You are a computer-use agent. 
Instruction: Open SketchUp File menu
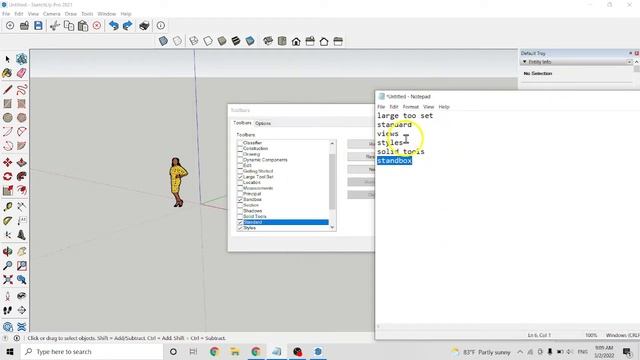point(6,14)
